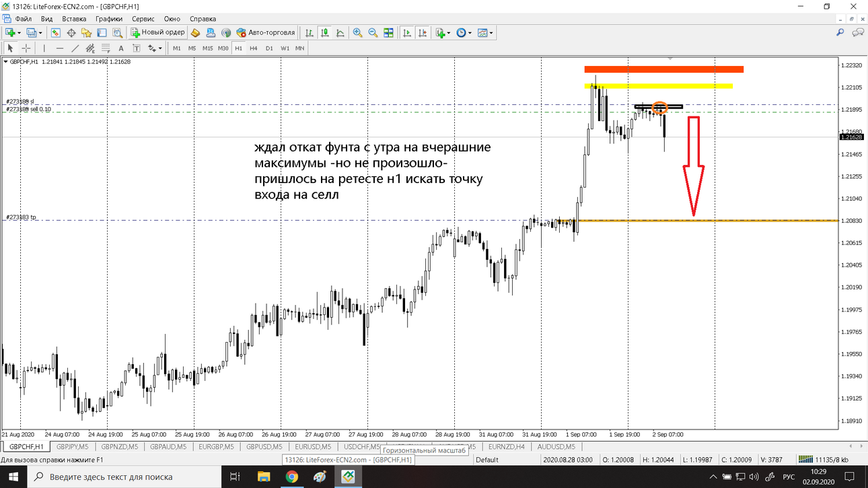Click the Новый ордер button

tap(157, 32)
